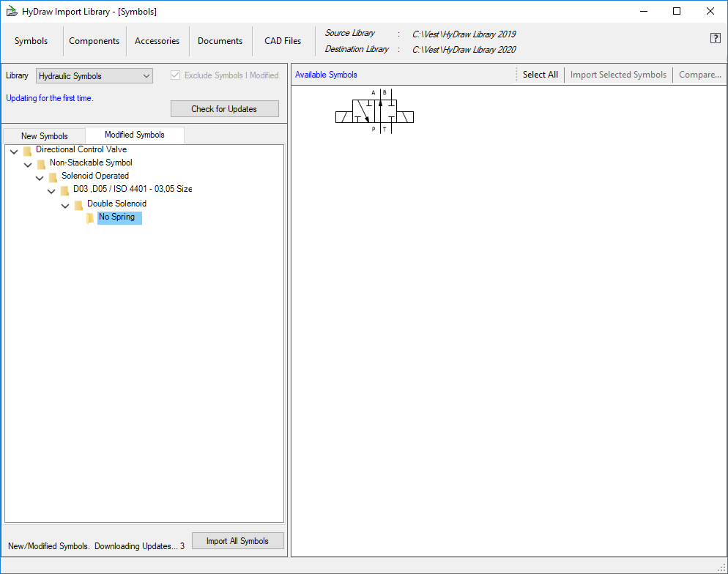
Task: Click the Solenoid Operated folder icon
Action: 53,177
